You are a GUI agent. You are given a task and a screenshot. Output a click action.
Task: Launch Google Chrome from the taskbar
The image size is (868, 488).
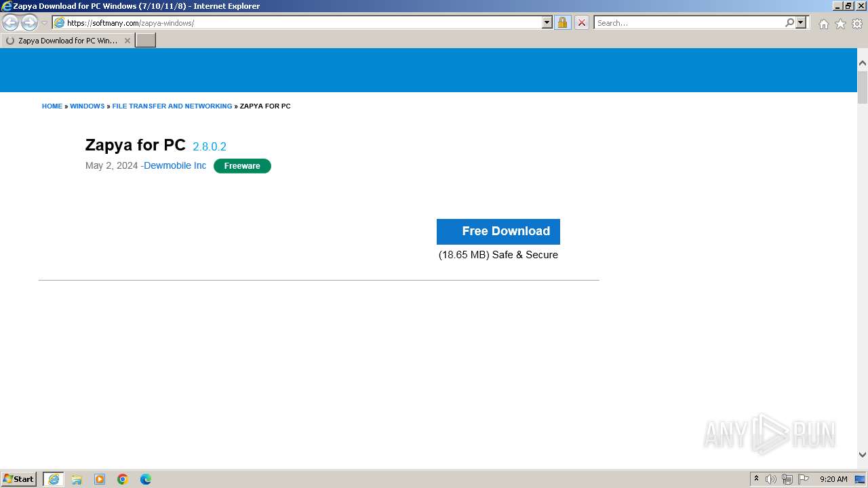123,479
